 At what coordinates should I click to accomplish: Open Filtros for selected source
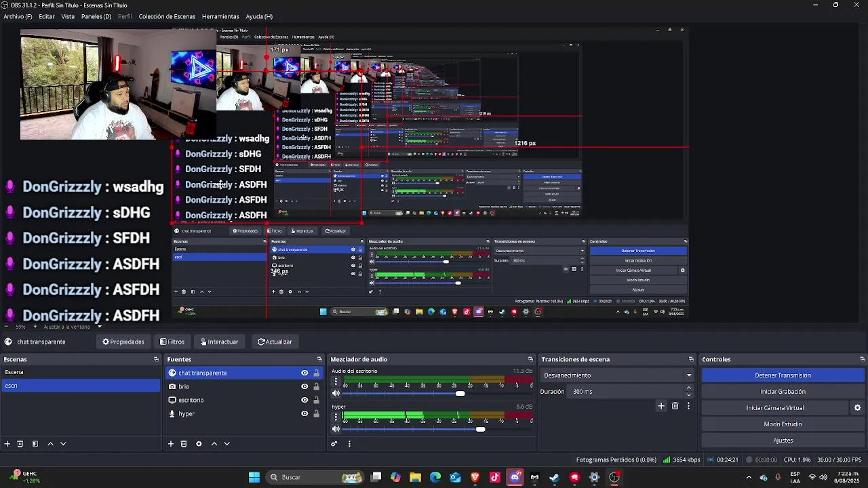pos(172,342)
